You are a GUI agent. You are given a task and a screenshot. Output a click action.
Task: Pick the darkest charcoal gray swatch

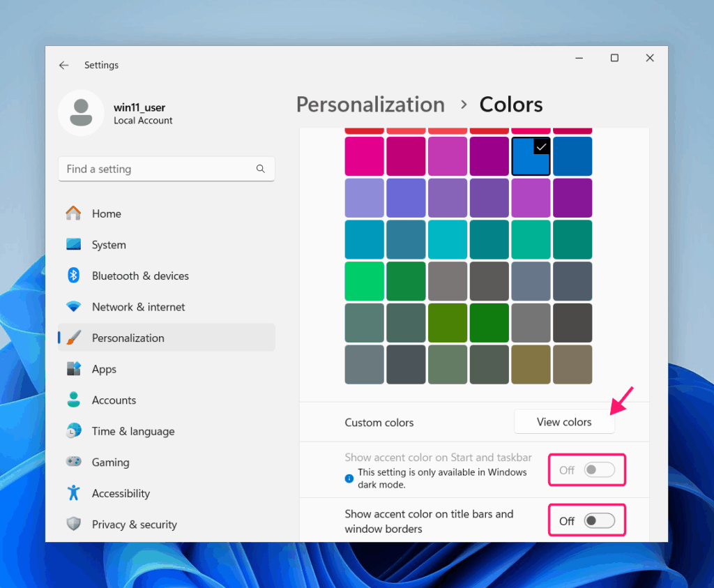[x=572, y=323]
